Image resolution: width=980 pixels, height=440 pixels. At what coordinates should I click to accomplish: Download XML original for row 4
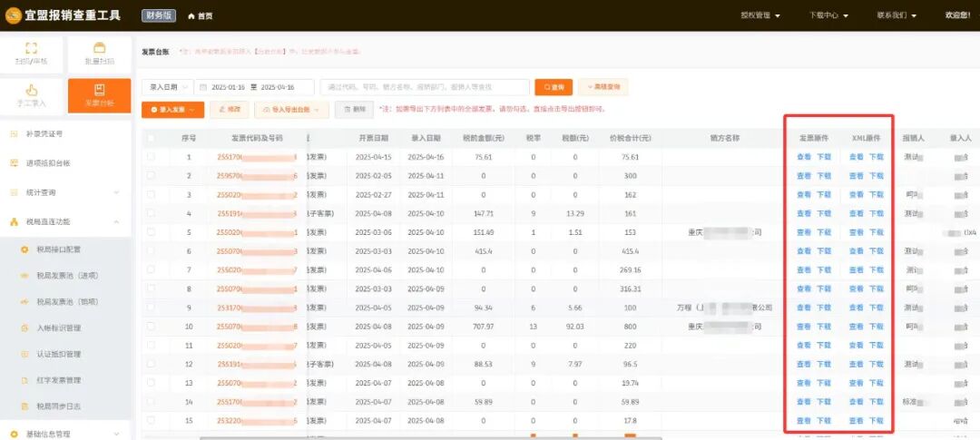(877, 213)
